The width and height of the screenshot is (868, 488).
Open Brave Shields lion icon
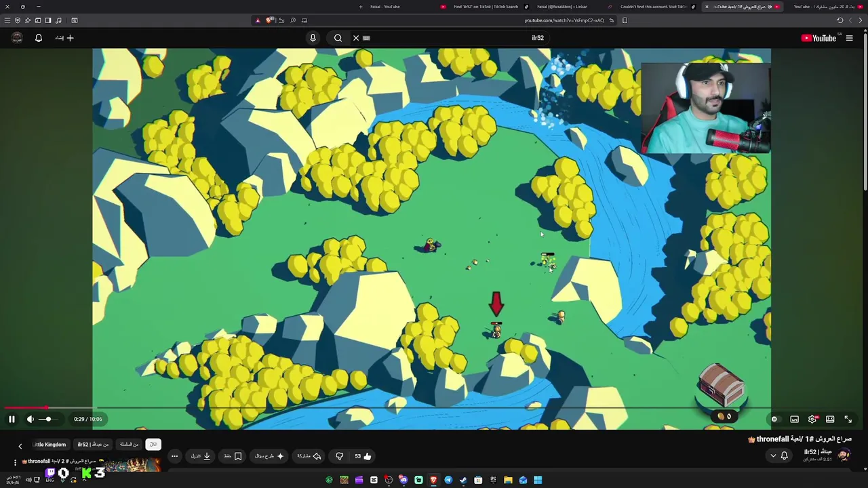click(270, 20)
